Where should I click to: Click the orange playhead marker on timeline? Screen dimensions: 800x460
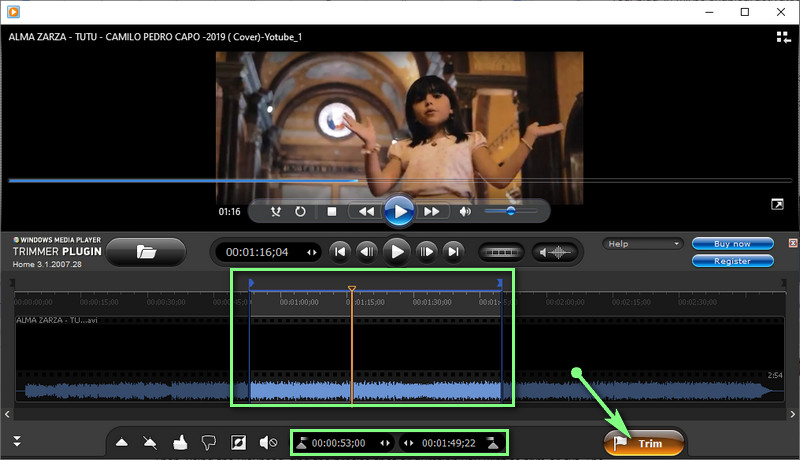click(351, 289)
